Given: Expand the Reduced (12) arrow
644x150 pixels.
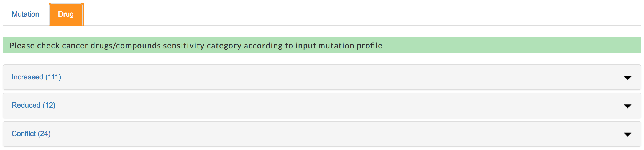Looking at the screenshot, I should [627, 106].
